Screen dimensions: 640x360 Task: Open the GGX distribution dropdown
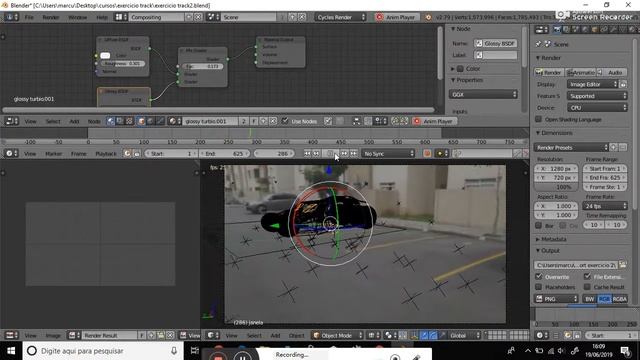click(x=483, y=94)
